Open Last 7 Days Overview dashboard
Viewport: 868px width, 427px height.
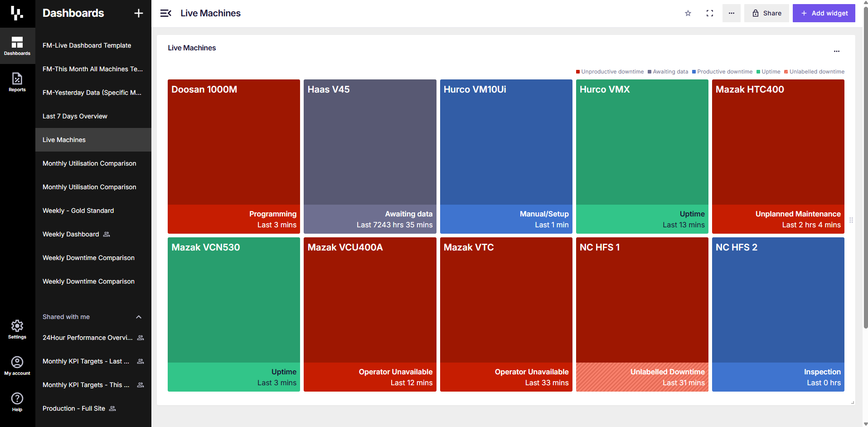pyautogui.click(x=93, y=116)
